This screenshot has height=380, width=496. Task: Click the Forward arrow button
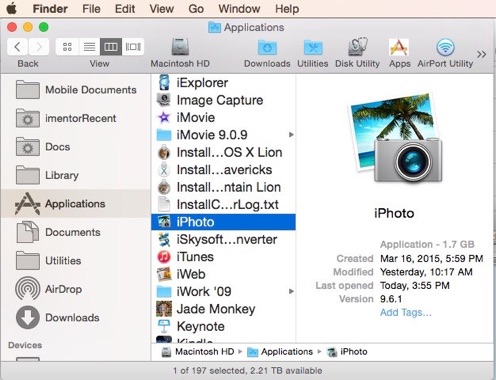point(39,47)
